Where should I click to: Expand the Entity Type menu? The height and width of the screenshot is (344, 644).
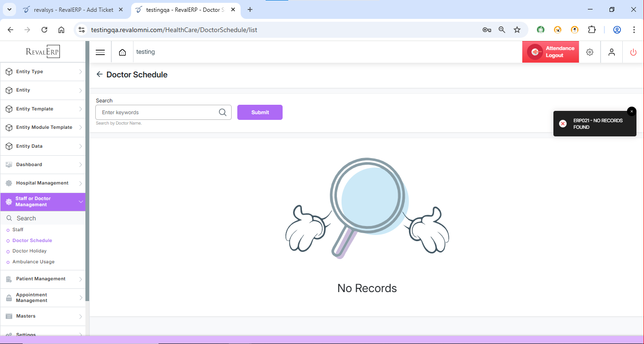[42, 72]
